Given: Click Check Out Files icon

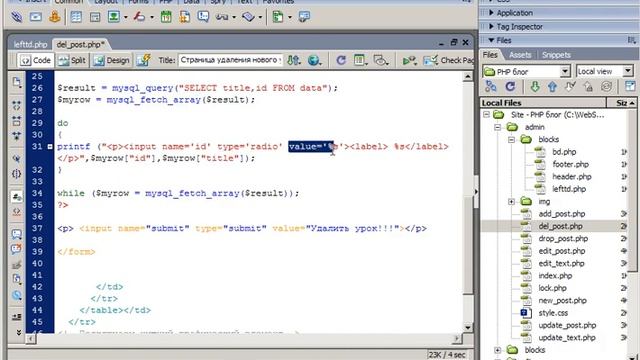Looking at the screenshot, I should 570,87.
